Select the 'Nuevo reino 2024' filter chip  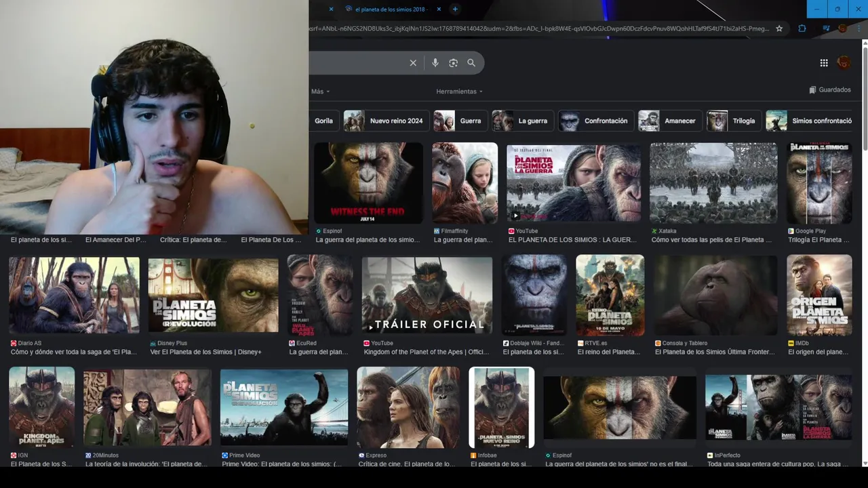tap(387, 121)
